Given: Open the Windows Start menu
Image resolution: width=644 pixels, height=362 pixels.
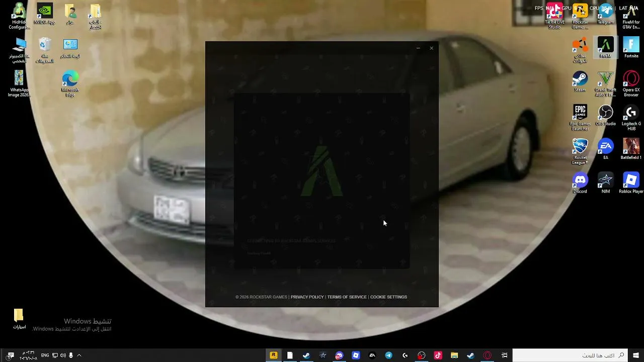Looking at the screenshot, I should click(x=636, y=355).
